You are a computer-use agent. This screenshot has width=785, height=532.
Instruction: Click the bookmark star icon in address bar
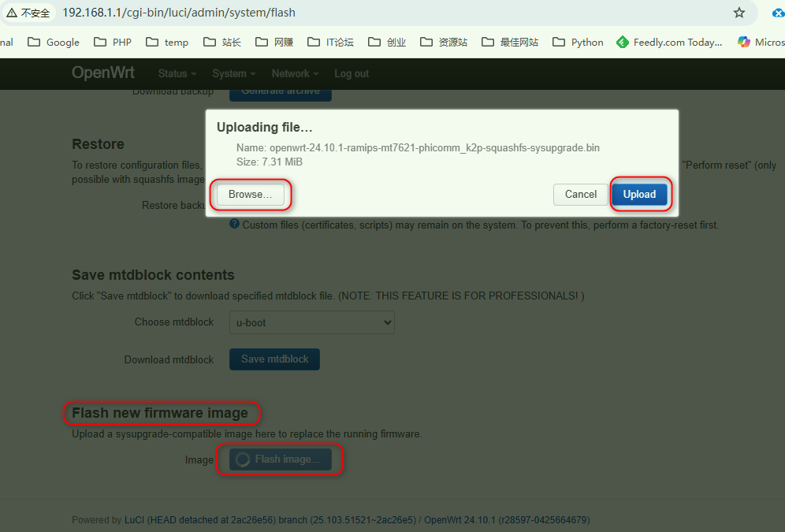[x=738, y=13]
